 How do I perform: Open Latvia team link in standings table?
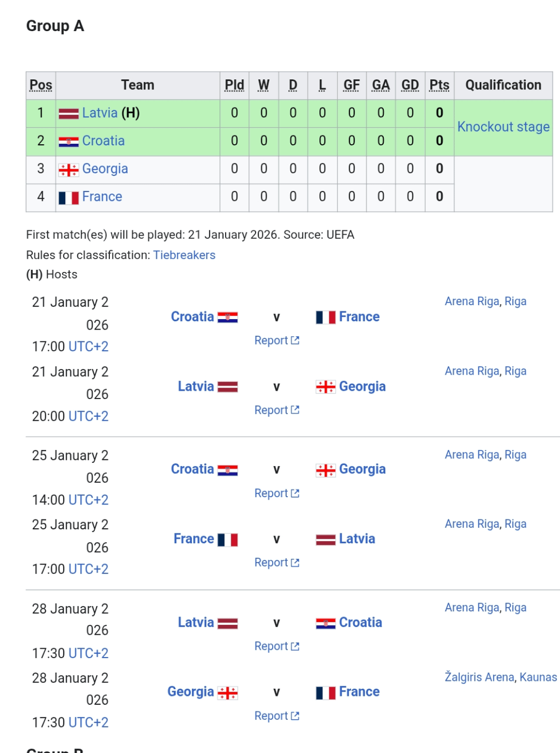click(100, 113)
